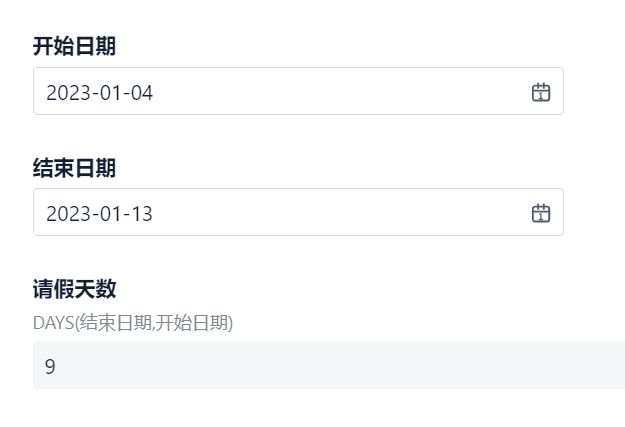This screenshot has width=625, height=427.
Task: Open the calendar picker for 结束日期
Action: coord(541,213)
